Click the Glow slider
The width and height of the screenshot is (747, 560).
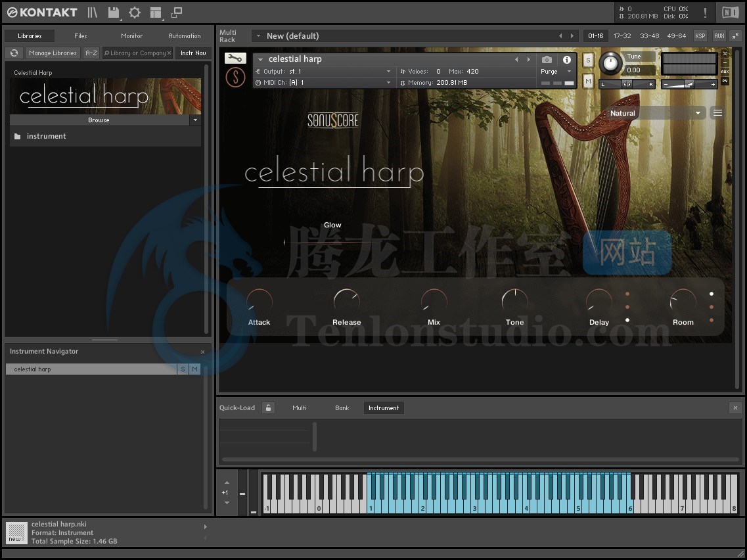point(332,242)
